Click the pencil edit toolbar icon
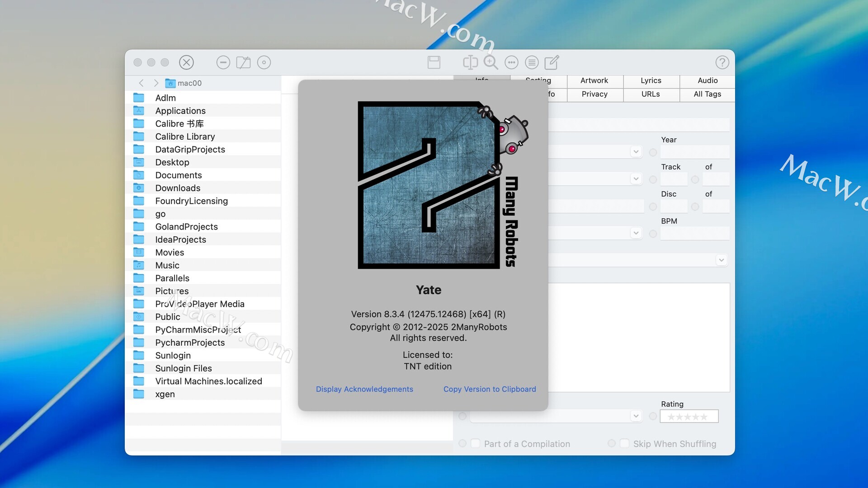868x488 pixels. (552, 62)
